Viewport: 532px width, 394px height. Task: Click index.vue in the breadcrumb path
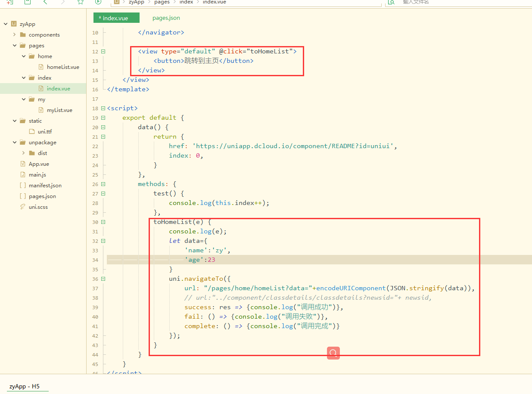215,2
